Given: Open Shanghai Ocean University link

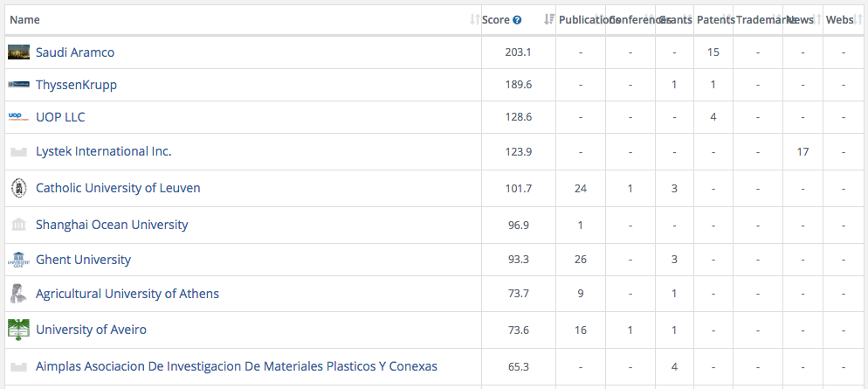Looking at the screenshot, I should pyautogui.click(x=112, y=225).
